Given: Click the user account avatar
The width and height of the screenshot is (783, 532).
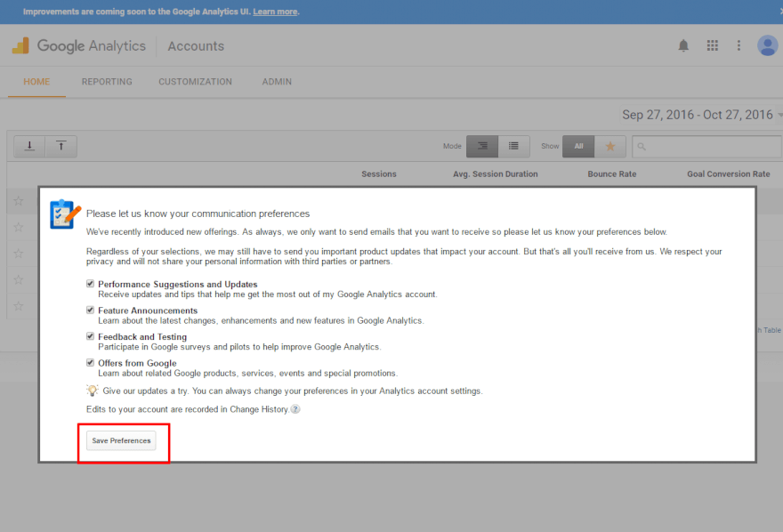Looking at the screenshot, I should click(x=767, y=45).
